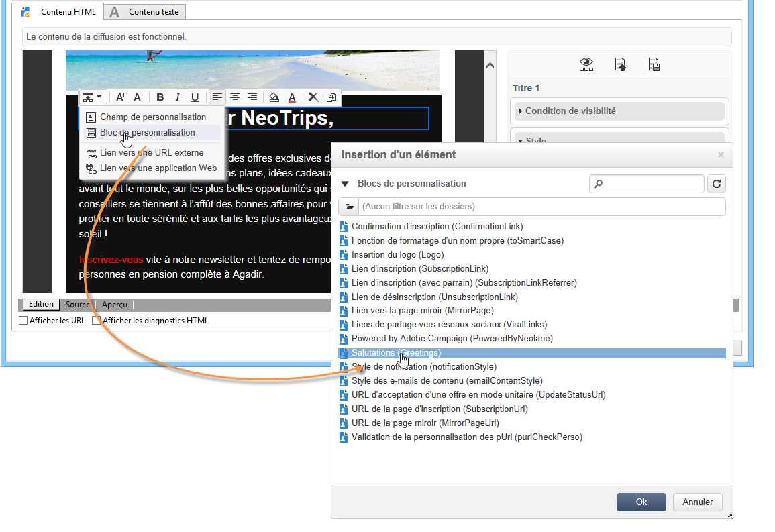Toggle italic formatting
The height and width of the screenshot is (532, 775).
click(x=177, y=97)
